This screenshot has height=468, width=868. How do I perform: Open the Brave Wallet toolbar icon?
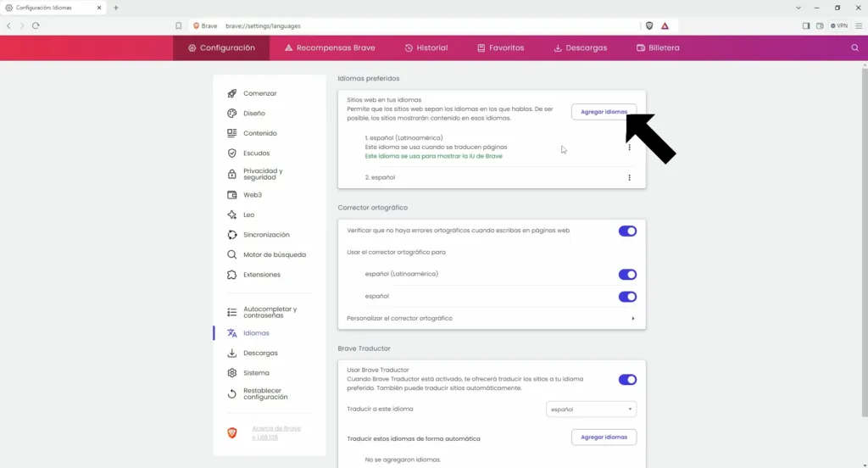click(x=820, y=26)
